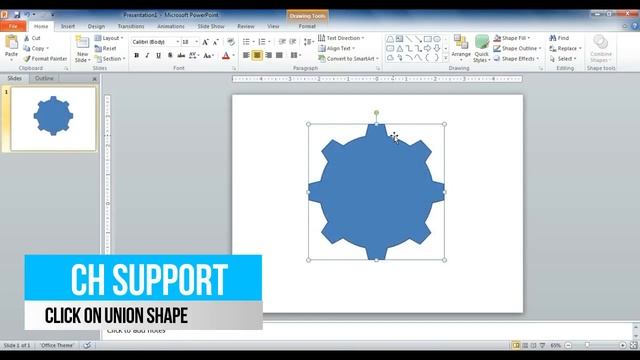Switch to Reading View icon in status bar

tap(533, 345)
